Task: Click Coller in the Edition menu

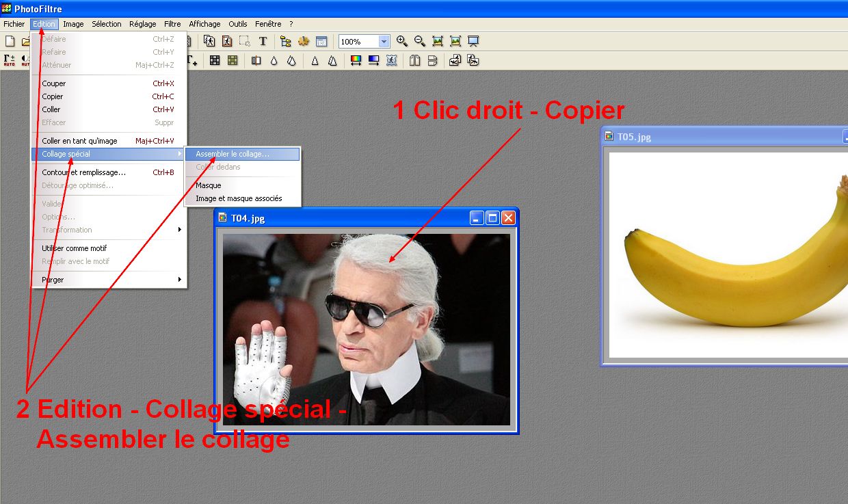Action: point(51,109)
